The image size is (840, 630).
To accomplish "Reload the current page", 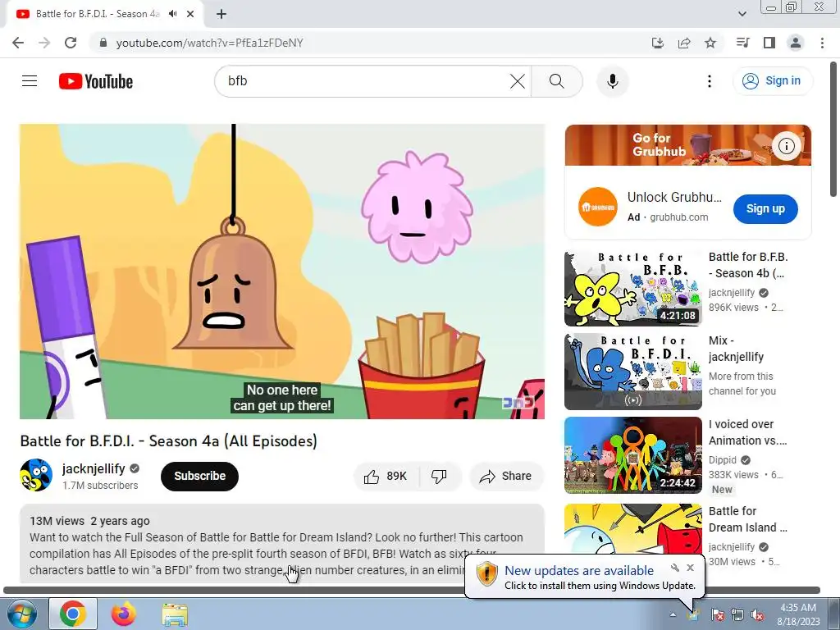I will [71, 43].
